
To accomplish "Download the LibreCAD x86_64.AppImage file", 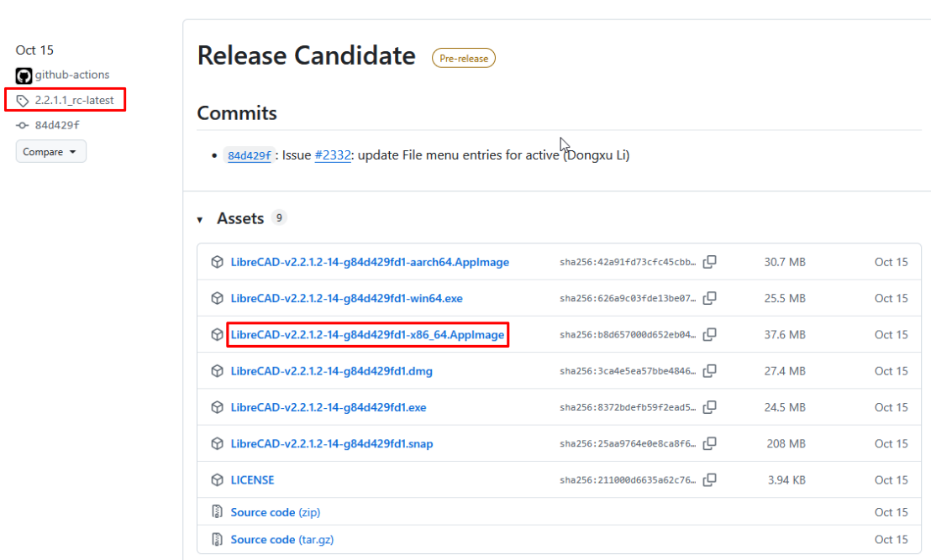I will point(367,335).
